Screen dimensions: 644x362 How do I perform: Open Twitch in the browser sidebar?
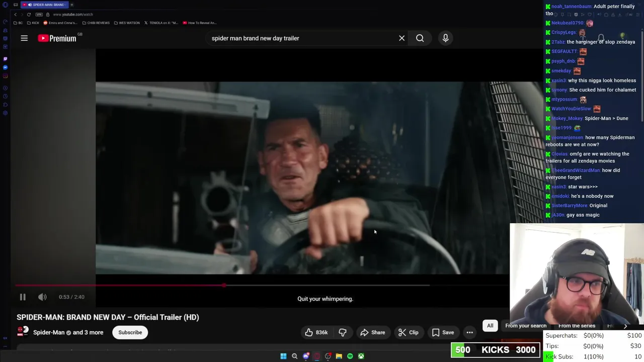6,59
